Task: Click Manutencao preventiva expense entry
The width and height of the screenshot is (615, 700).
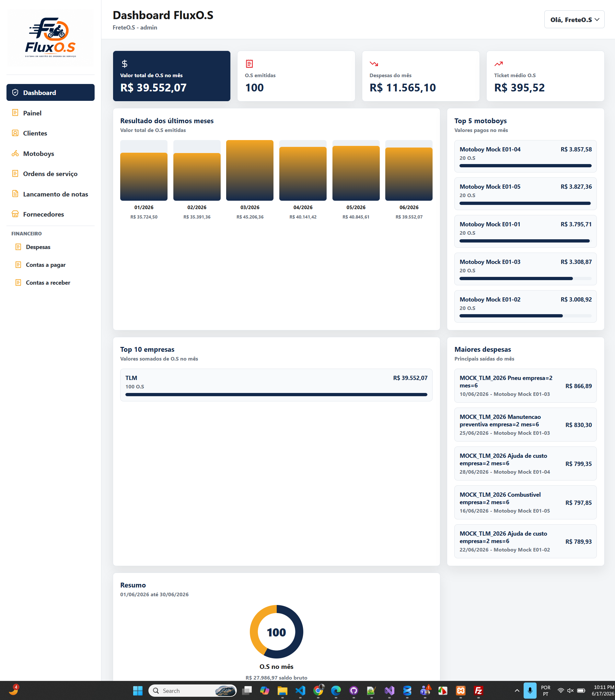Action: point(525,424)
